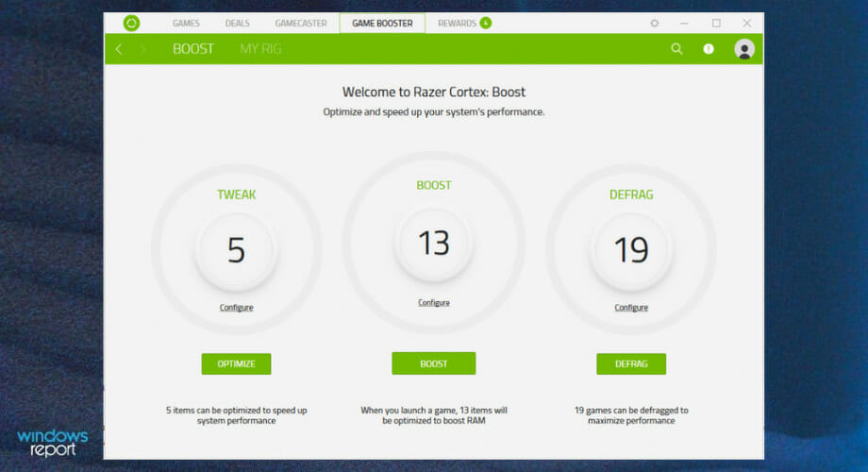Image resolution: width=868 pixels, height=472 pixels.
Task: View alerts via the exclamation icon
Action: [708, 49]
